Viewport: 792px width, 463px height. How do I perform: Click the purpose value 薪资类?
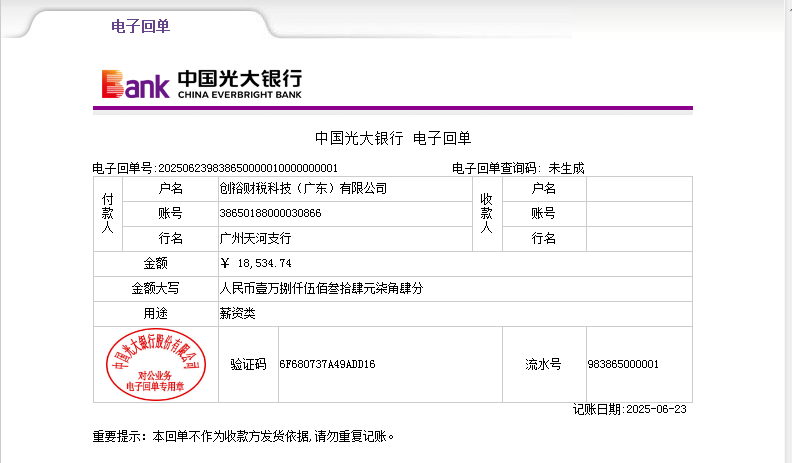pos(237,313)
